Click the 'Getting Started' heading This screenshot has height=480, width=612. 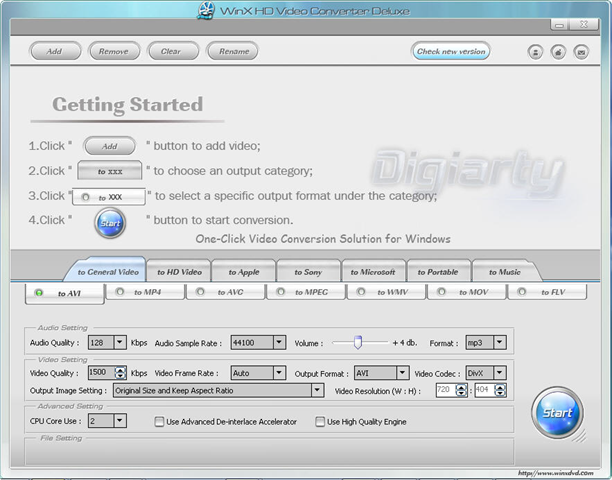(x=128, y=105)
